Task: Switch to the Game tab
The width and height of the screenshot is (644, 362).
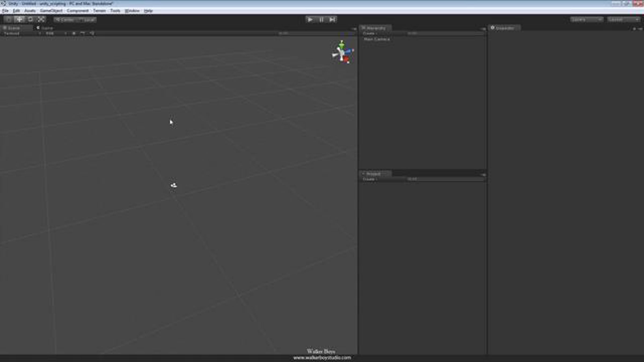Action: coord(45,28)
